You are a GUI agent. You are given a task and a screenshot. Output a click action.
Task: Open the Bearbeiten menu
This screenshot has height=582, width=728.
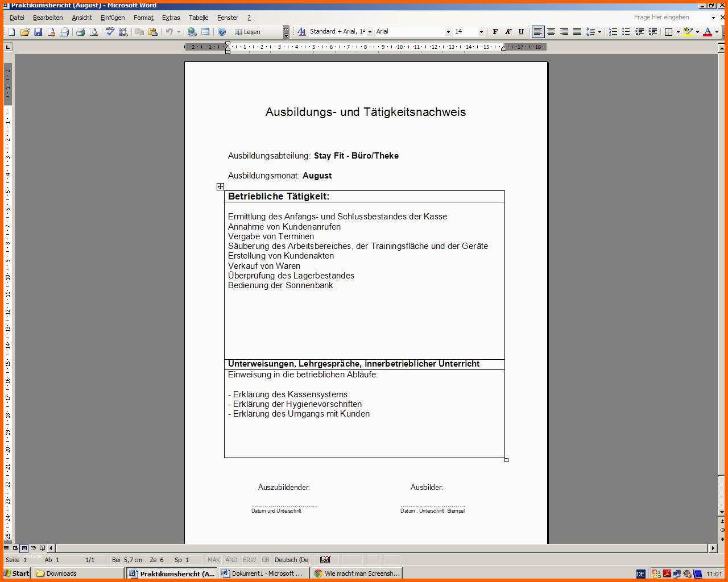coord(48,18)
